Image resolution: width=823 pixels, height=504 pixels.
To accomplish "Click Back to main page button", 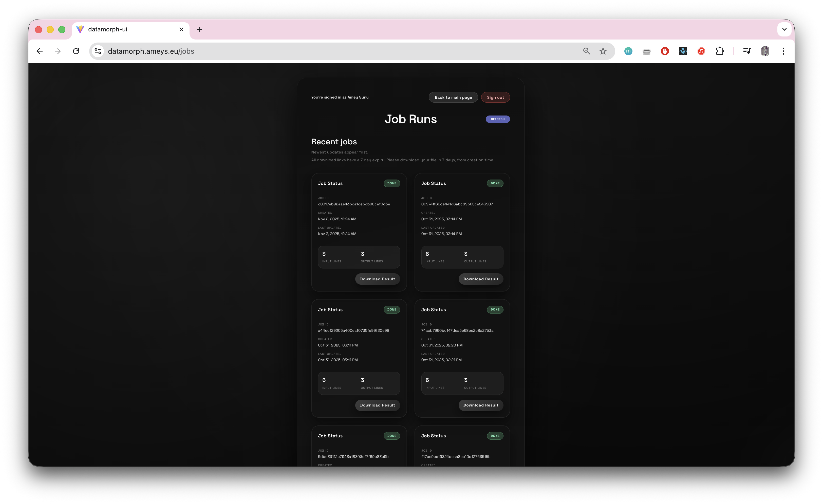I will click(x=453, y=98).
